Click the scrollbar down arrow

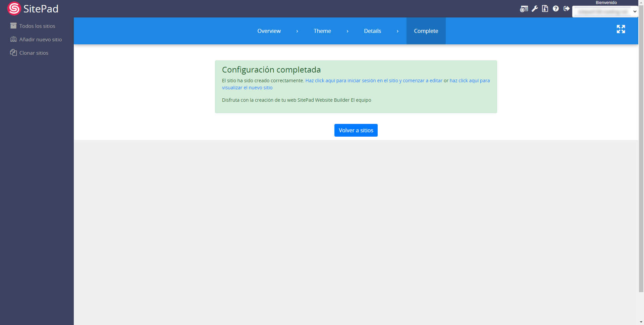[641, 323]
